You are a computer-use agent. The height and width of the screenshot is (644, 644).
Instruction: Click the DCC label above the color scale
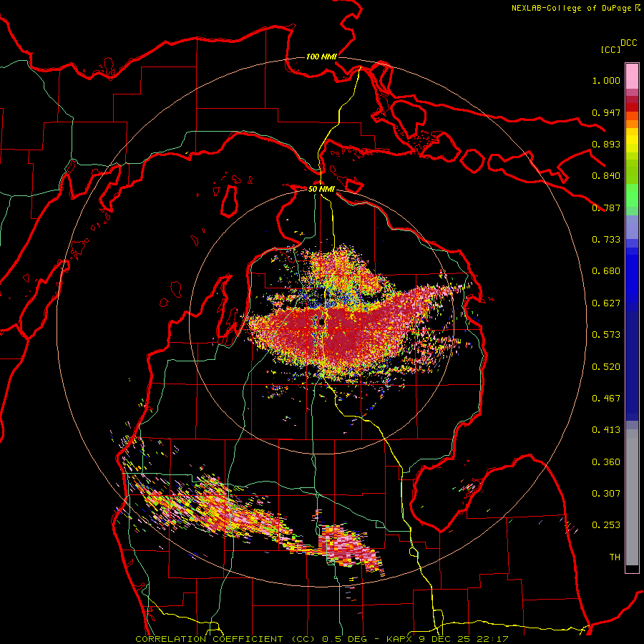(629, 43)
